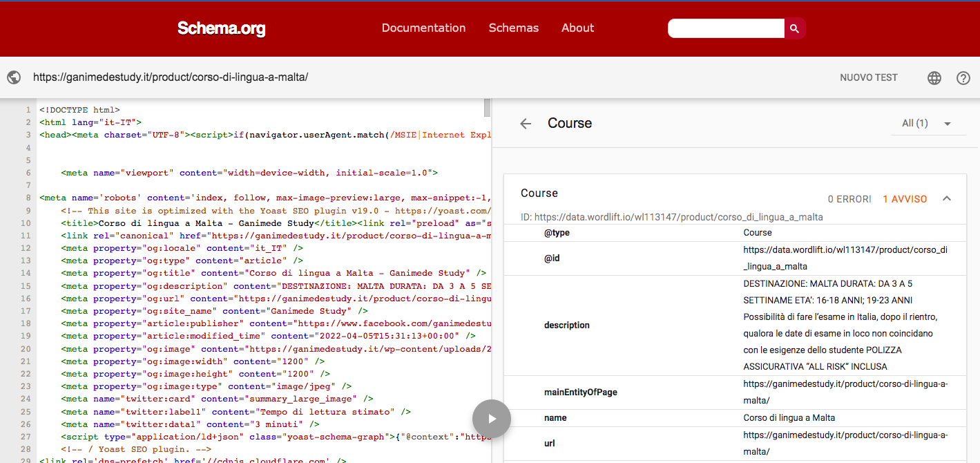Open the help question mark icon
Viewport: 980px width, 463px height.
(x=963, y=78)
